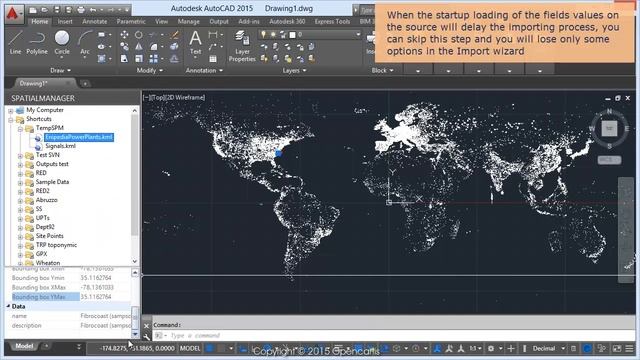Toggle MODEL space button in status bar

coord(190,348)
